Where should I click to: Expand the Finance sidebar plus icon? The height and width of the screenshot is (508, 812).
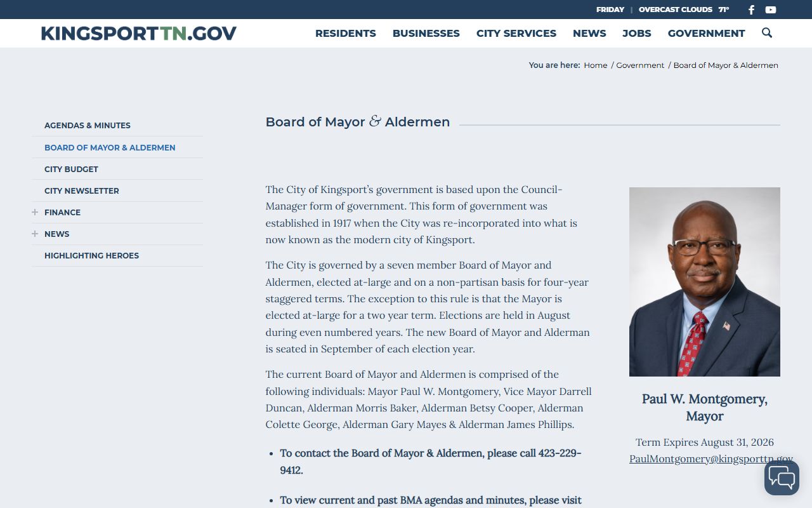(x=35, y=212)
